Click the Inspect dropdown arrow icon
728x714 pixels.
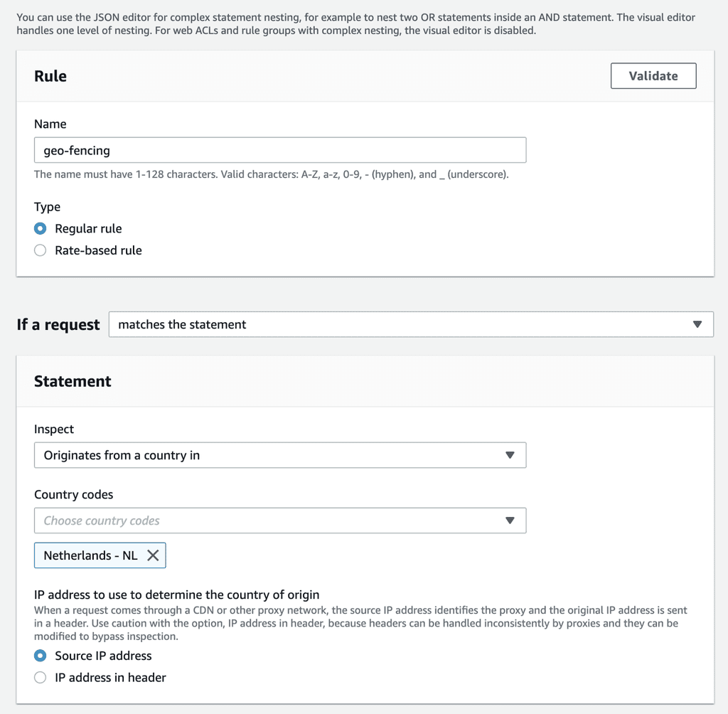(x=510, y=455)
